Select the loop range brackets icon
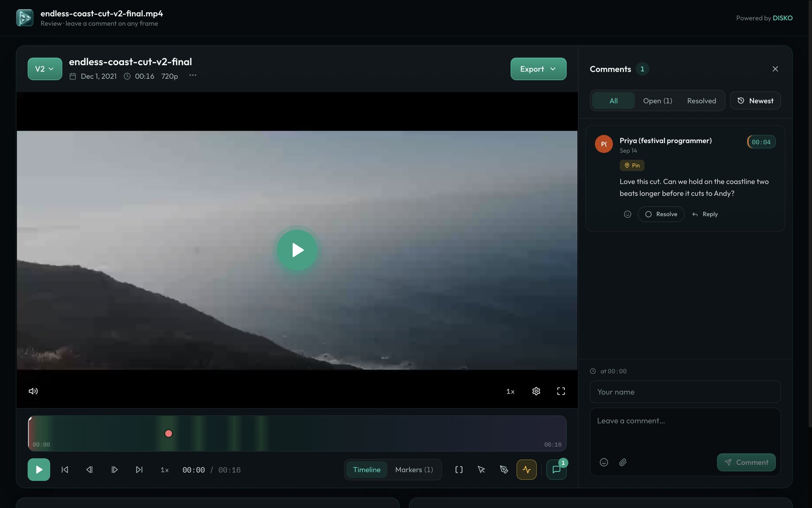812x508 pixels. click(x=459, y=469)
